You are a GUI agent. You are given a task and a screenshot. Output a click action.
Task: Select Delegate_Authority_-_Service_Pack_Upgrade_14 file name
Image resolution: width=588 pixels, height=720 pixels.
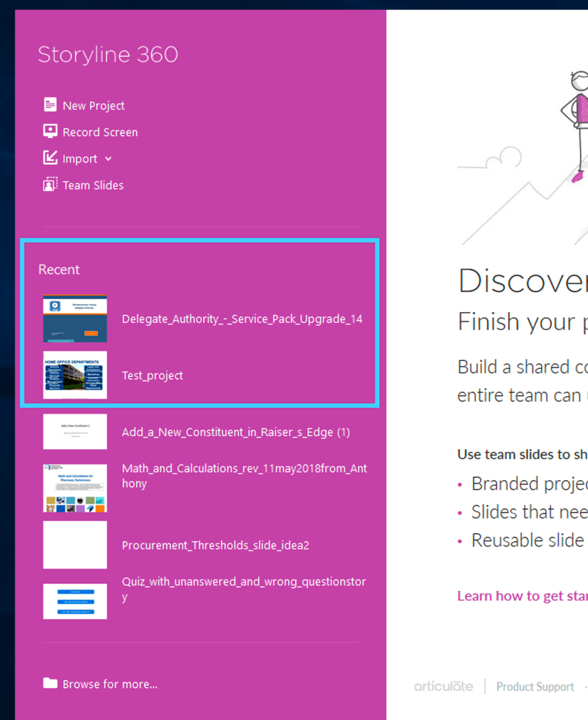click(242, 319)
